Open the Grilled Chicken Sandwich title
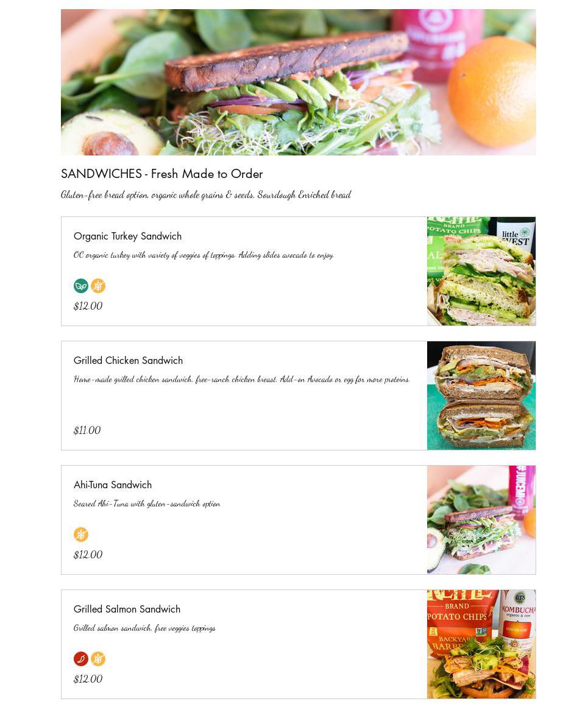This screenshot has height=704, width=588. tap(128, 360)
